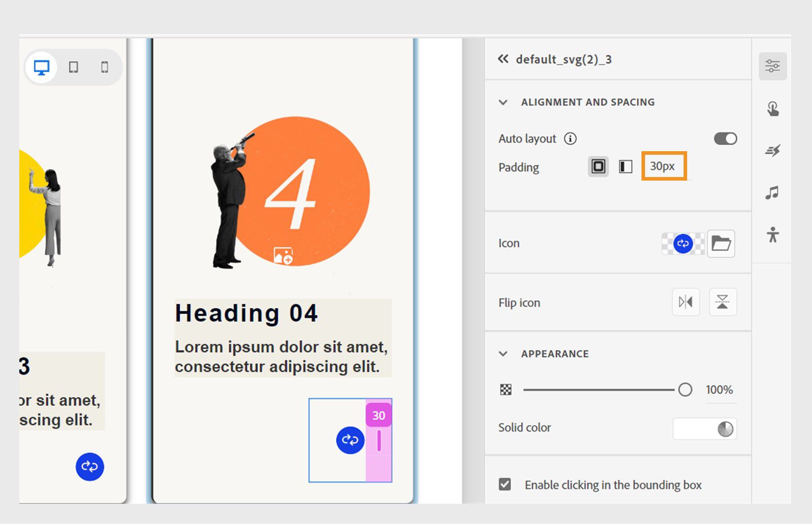The image size is (812, 524).
Task: Open the Animation lightning-bolt panel
Action: (x=772, y=151)
